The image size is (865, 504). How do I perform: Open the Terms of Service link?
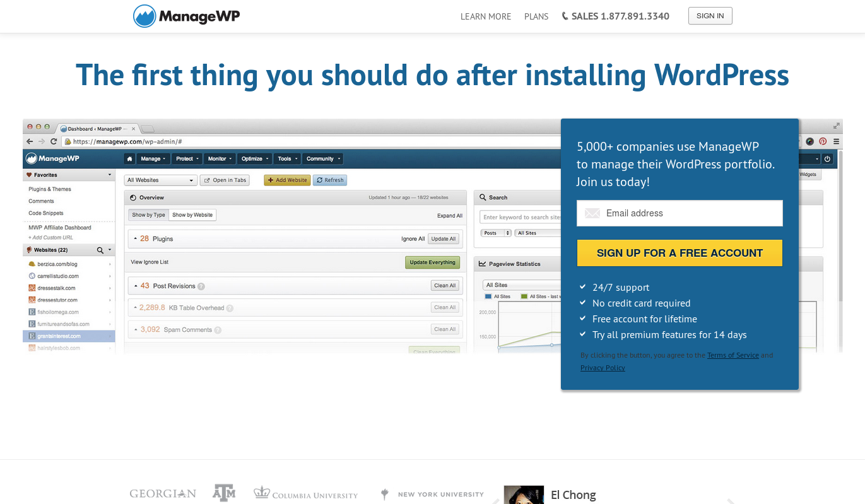733,355
